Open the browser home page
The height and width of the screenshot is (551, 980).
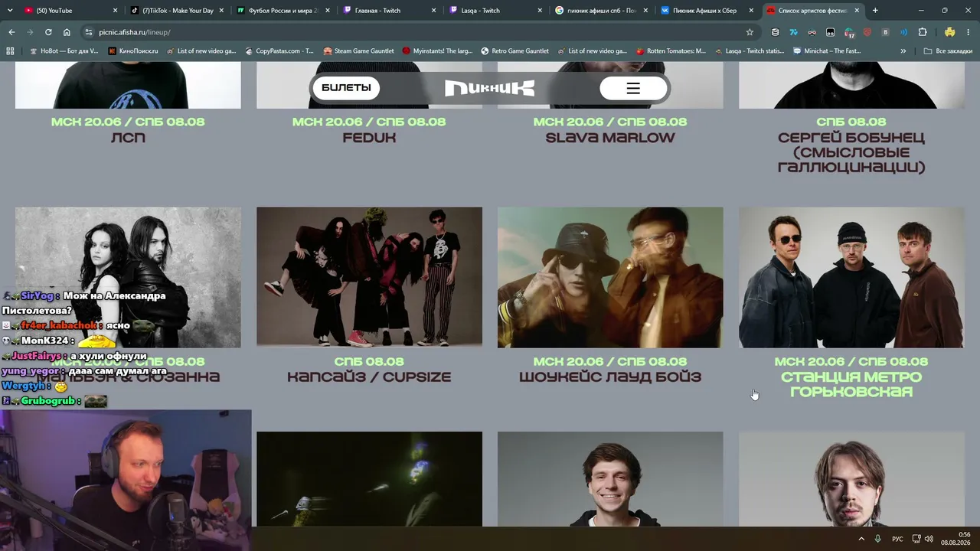pos(67,32)
